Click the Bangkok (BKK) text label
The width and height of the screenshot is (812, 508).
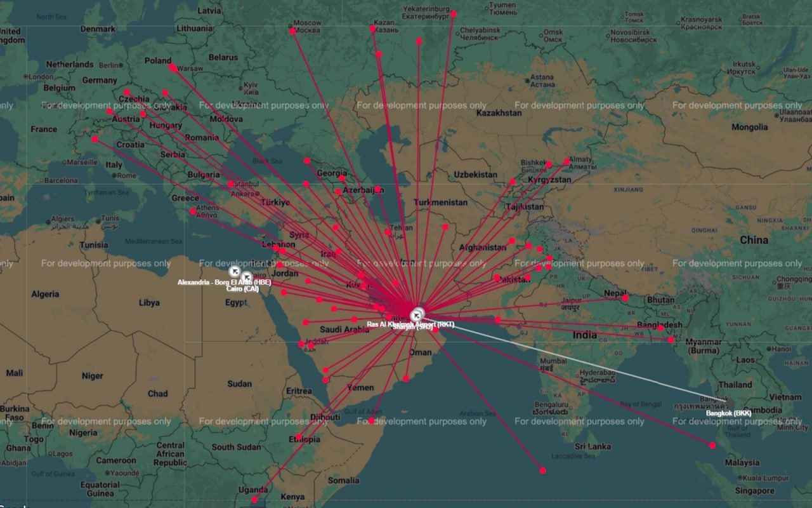[x=728, y=413]
